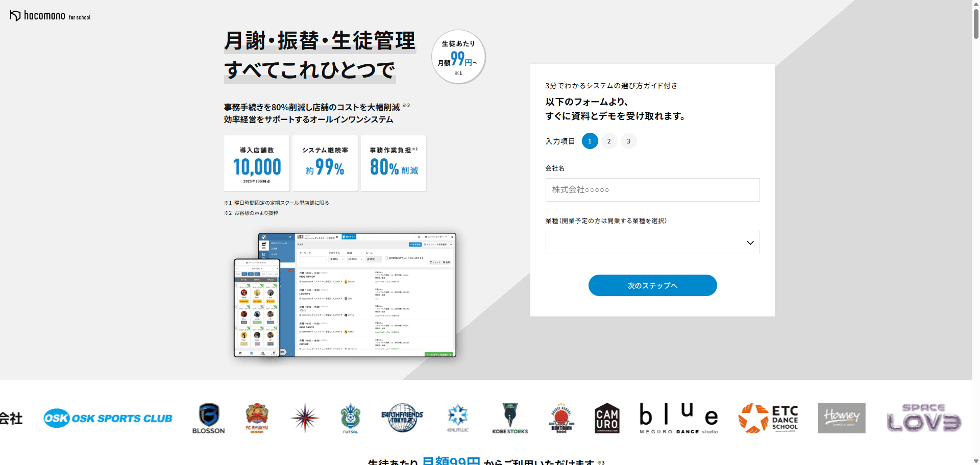Select step 3 in the form steps

click(628, 141)
